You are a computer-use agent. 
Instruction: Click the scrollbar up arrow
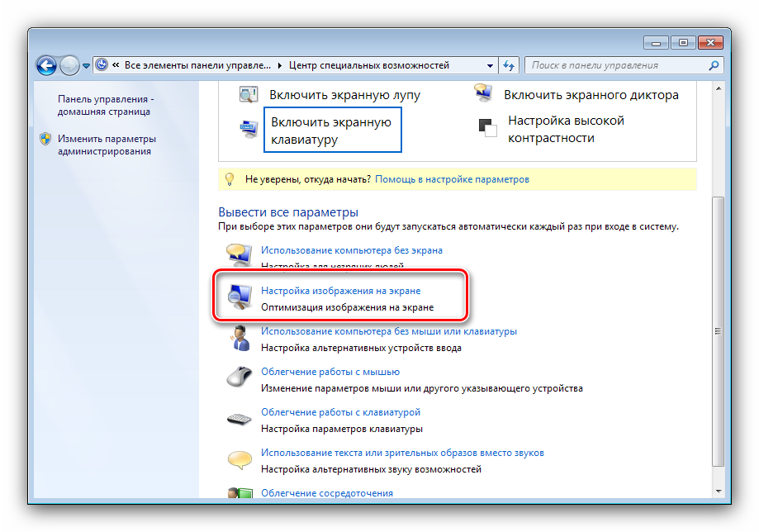click(719, 88)
